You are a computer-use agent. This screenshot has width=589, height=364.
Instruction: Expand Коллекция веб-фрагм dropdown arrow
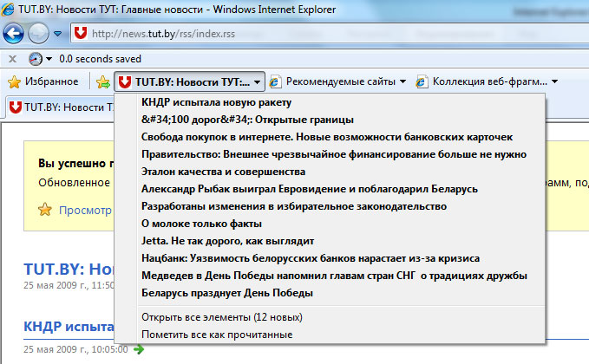coord(555,81)
